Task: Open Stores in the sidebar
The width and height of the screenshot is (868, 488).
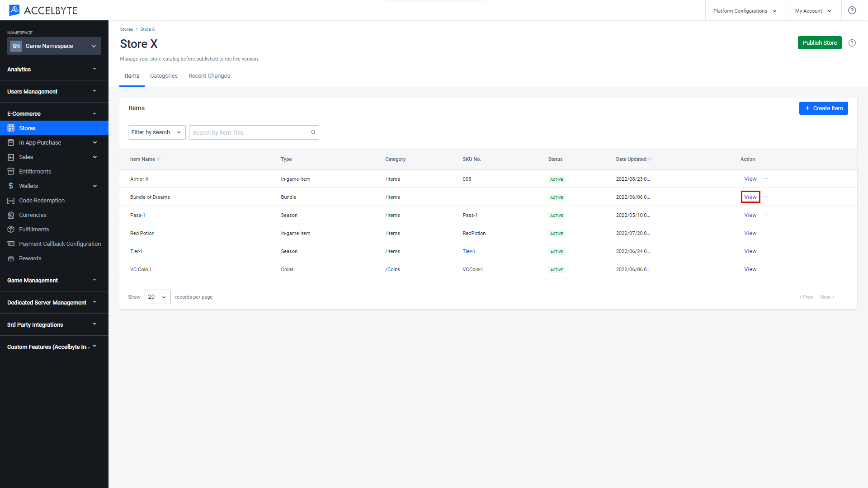Action: point(54,128)
